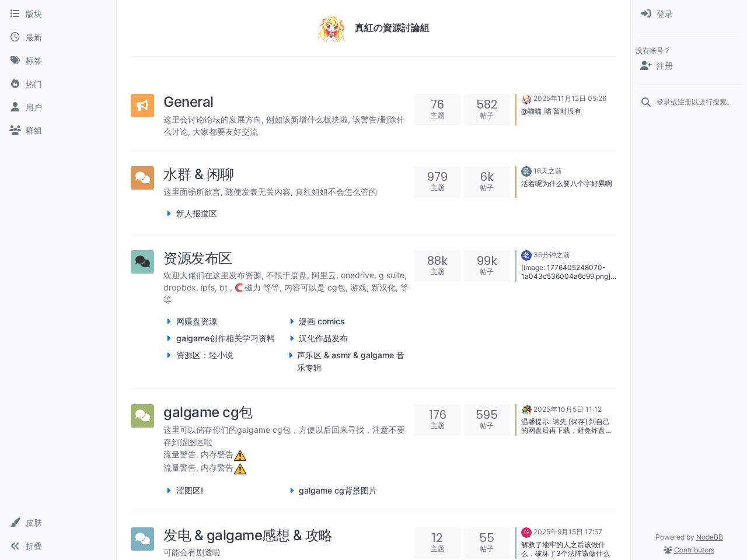Click the login arrow icon

click(x=645, y=14)
